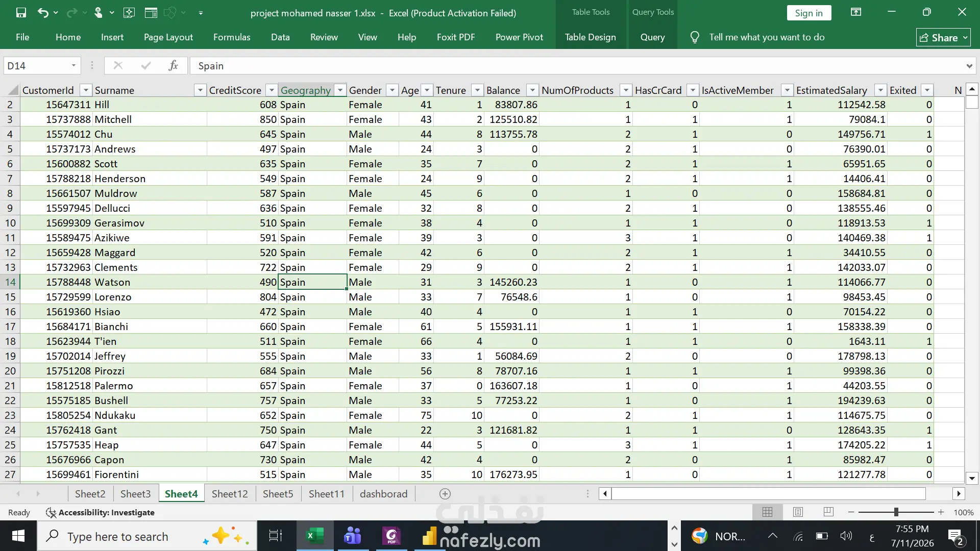980x551 pixels.
Task: Open the Name Box dropdown arrow
Action: click(x=74, y=66)
